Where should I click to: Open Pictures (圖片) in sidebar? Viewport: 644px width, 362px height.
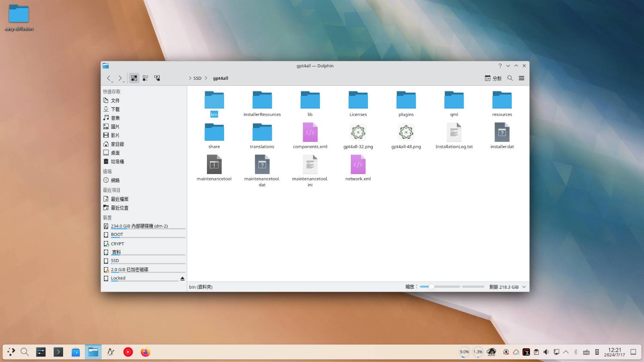pyautogui.click(x=144, y=127)
